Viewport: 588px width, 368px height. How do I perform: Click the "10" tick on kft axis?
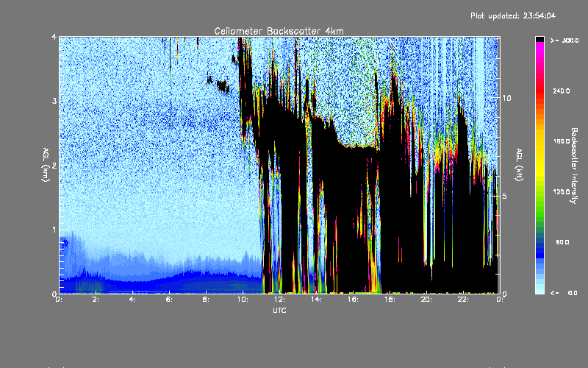tap(506, 99)
